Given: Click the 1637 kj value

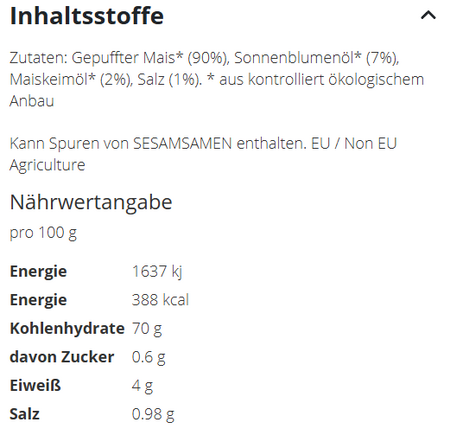Looking at the screenshot, I should [157, 271].
